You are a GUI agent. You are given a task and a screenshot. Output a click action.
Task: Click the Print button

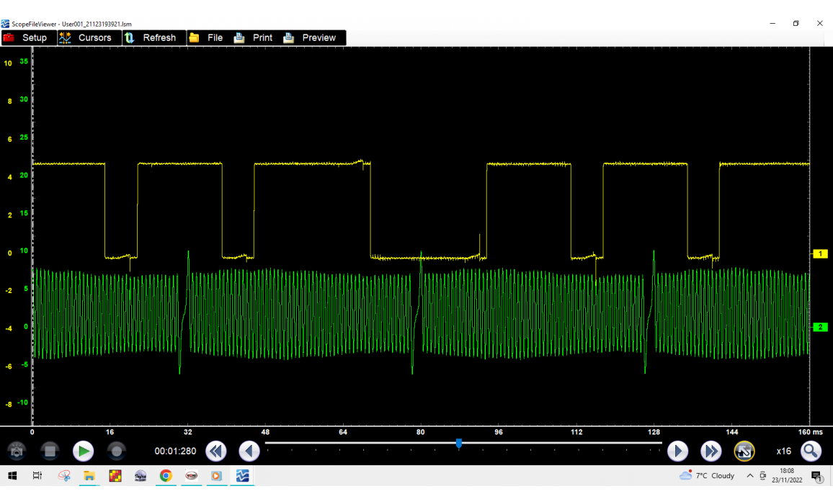coord(254,37)
